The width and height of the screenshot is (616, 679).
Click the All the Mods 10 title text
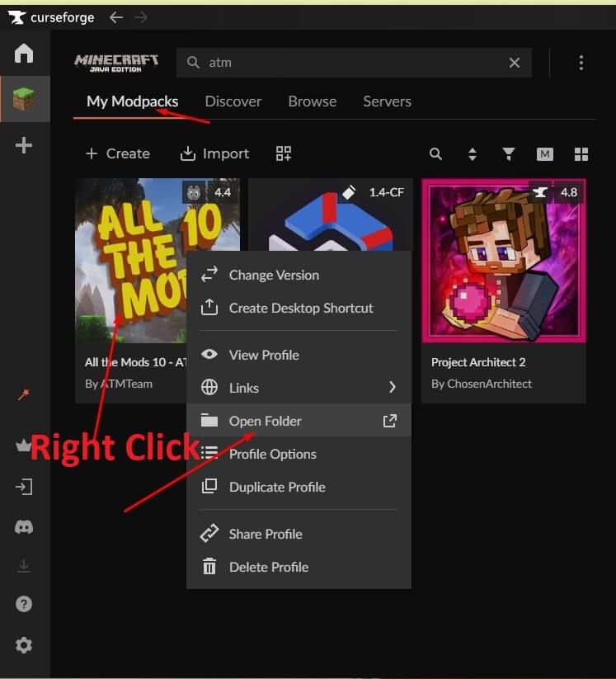135,362
